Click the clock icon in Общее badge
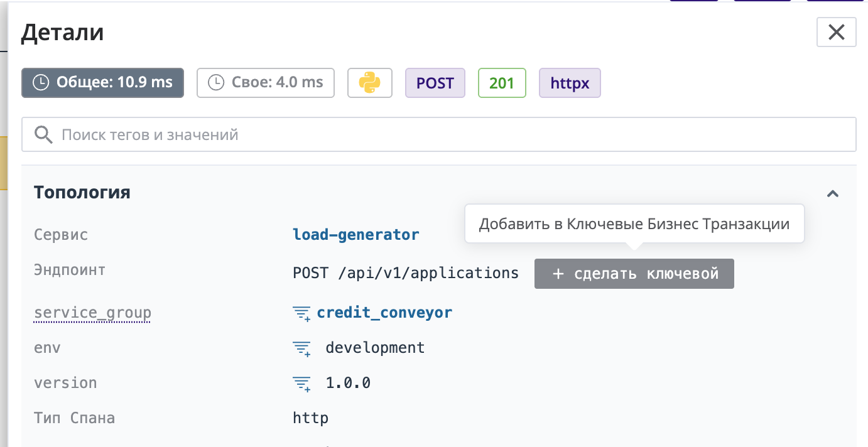The width and height of the screenshot is (868, 447). 41,83
